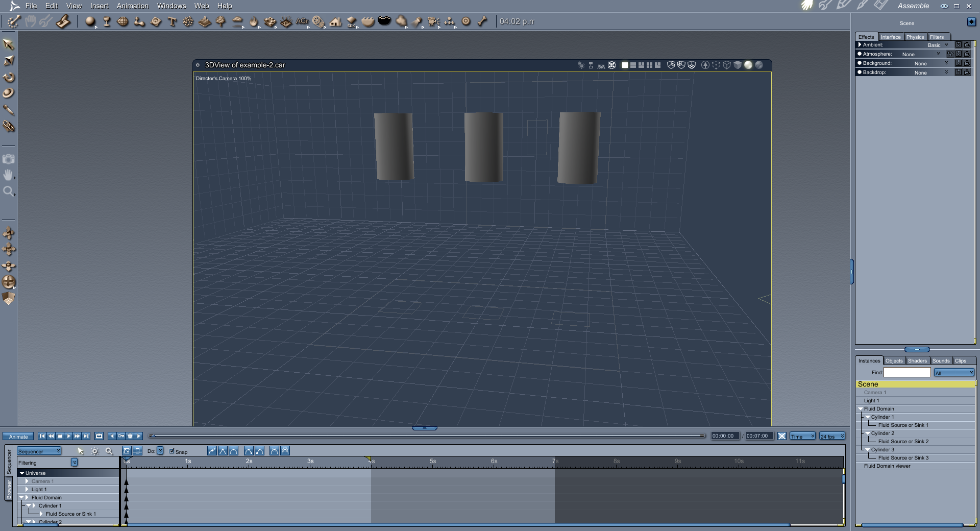Click the current time 00:00:00 field
Screen dimensions: 980x531
click(x=725, y=436)
